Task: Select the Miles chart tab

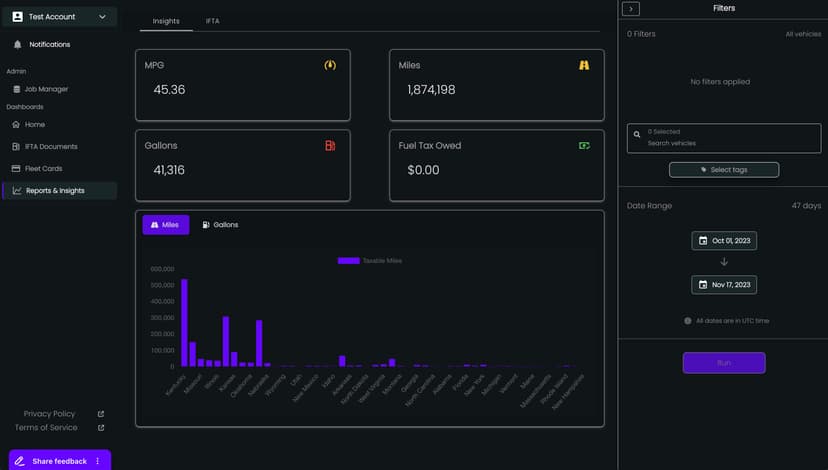Action: (165, 225)
